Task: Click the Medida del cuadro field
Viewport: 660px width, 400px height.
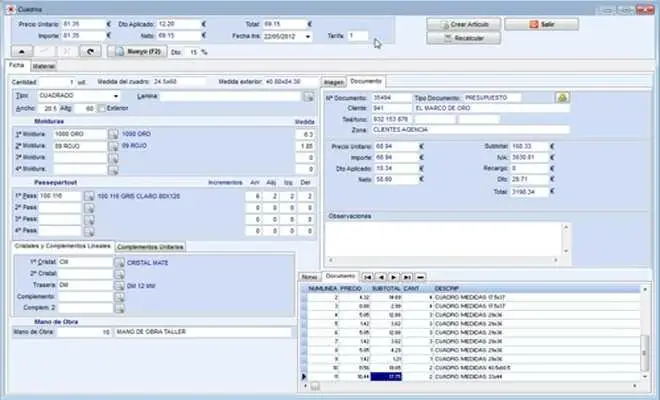Action: tap(178, 82)
